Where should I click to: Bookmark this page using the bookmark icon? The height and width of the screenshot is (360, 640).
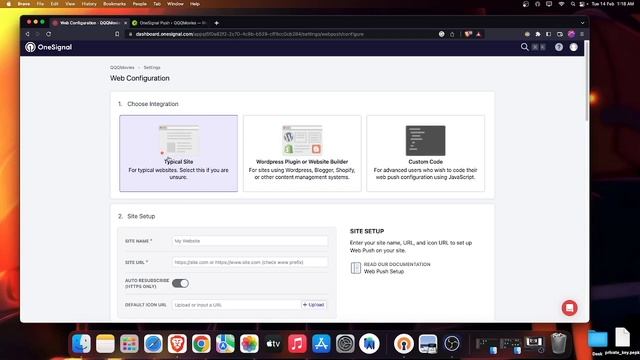(117, 34)
